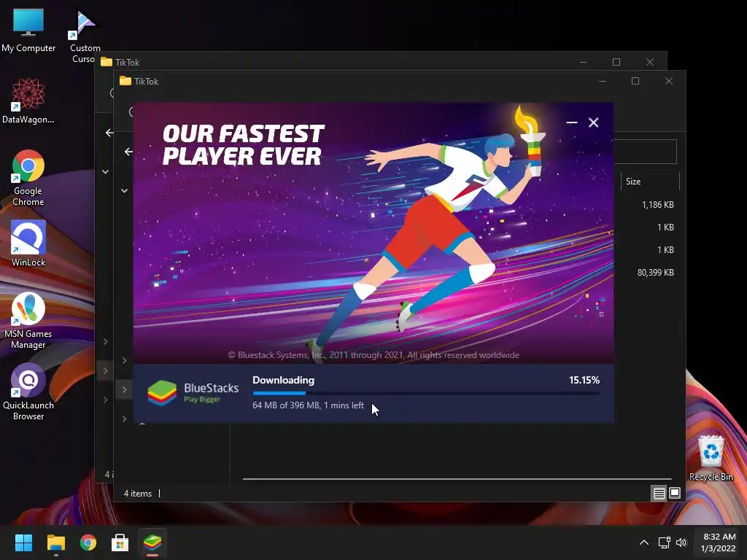Viewport: 747px width, 560px height.
Task: Close the front TikTok window
Action: [669, 81]
